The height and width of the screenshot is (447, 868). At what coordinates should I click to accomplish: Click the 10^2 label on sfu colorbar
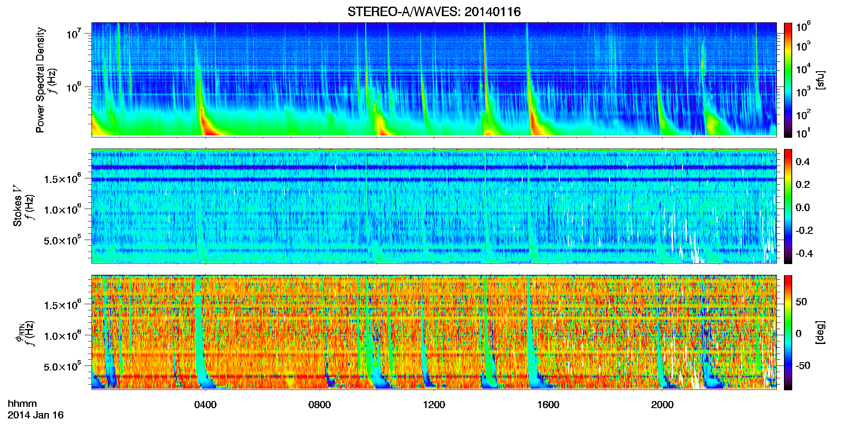803,114
